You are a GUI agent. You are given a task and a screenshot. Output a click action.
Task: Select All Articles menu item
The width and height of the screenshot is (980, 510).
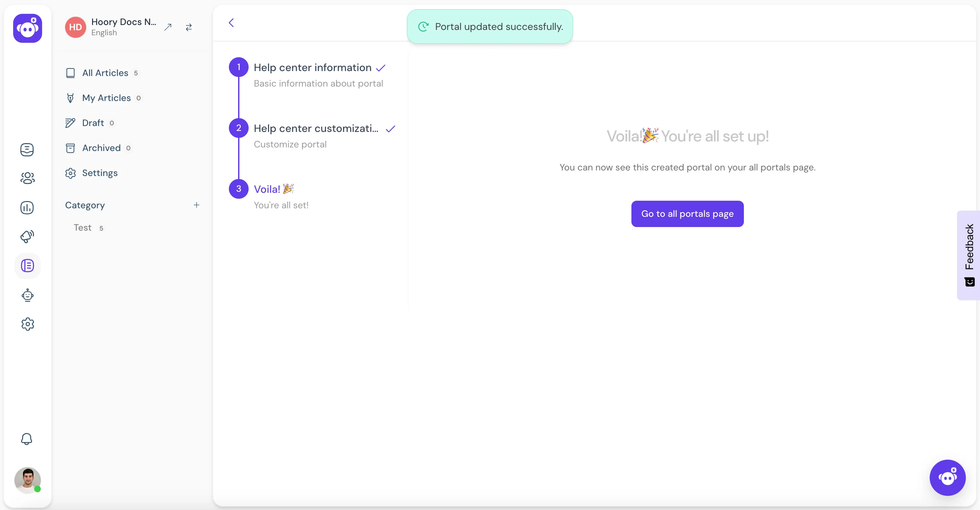105,73
